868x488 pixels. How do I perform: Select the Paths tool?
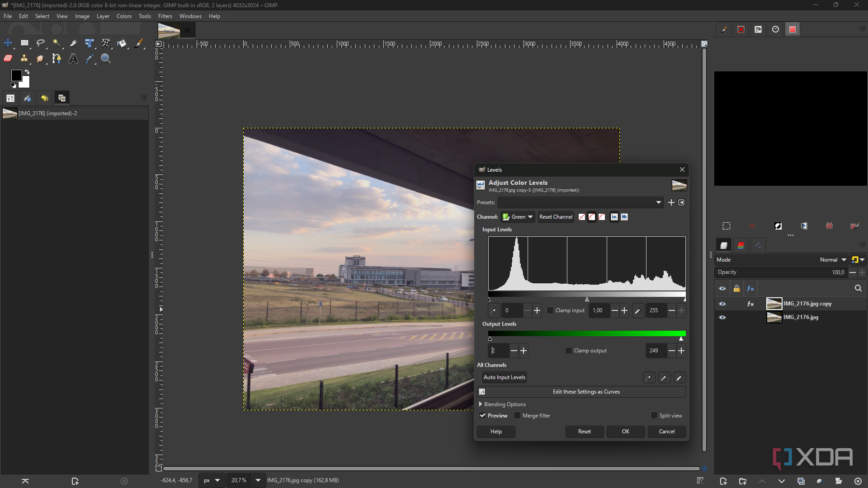57,58
